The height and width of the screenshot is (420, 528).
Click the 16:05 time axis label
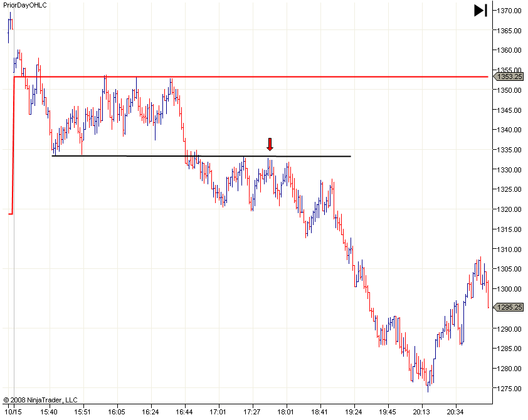[117, 412]
